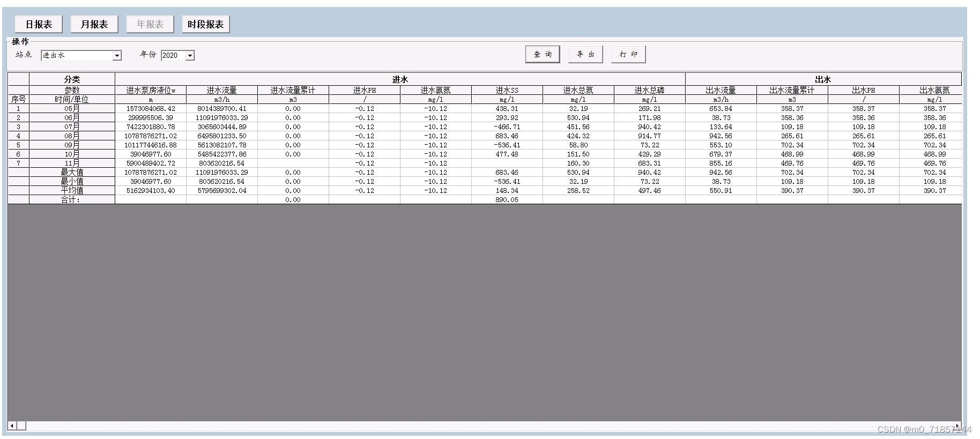Click the 进水总氮 value 451.56
This screenshot has height=439, width=980.
pyautogui.click(x=578, y=127)
